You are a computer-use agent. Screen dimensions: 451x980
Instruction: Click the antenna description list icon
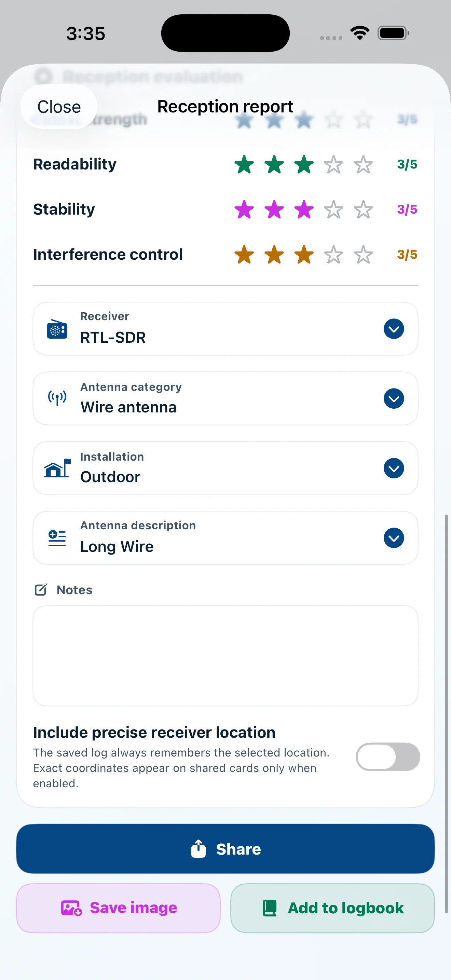click(x=57, y=538)
